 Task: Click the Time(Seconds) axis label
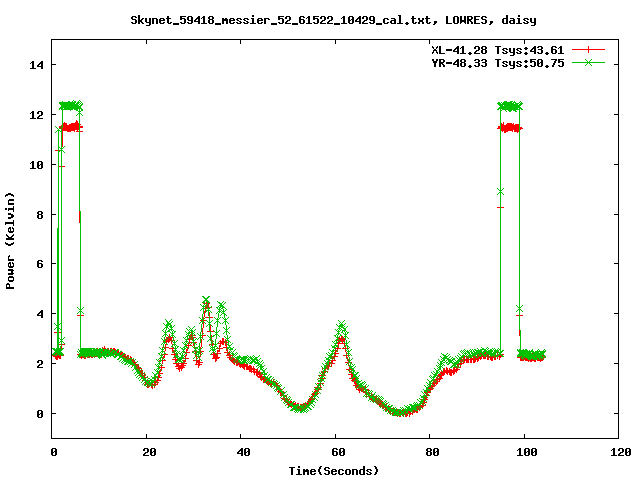click(333, 471)
